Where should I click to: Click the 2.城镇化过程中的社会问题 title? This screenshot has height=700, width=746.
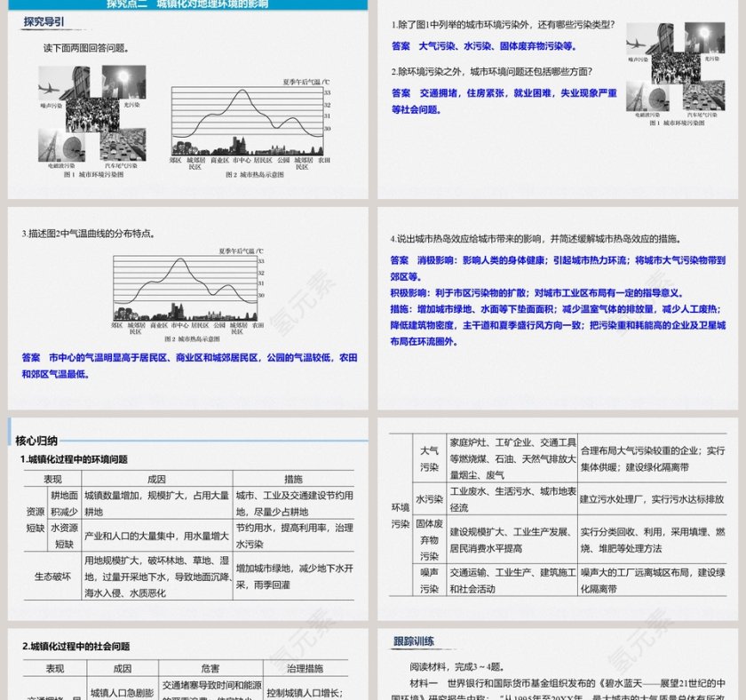tap(75, 646)
